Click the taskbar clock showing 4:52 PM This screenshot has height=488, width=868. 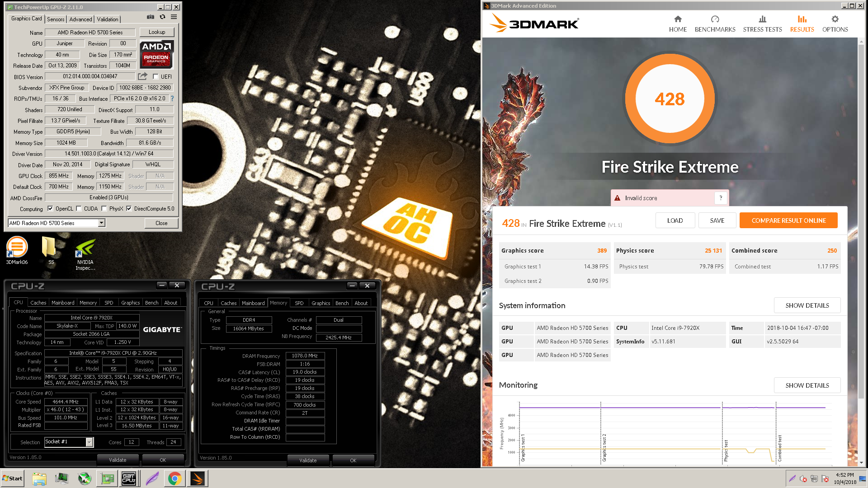click(x=845, y=479)
